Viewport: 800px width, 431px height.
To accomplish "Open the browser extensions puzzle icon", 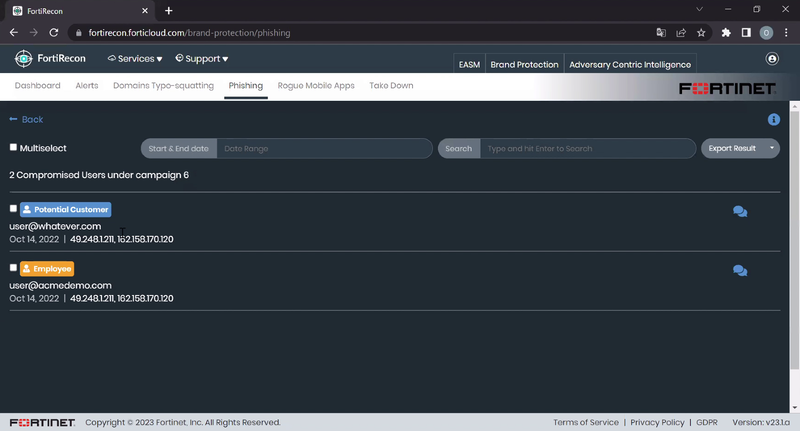I will (726, 33).
